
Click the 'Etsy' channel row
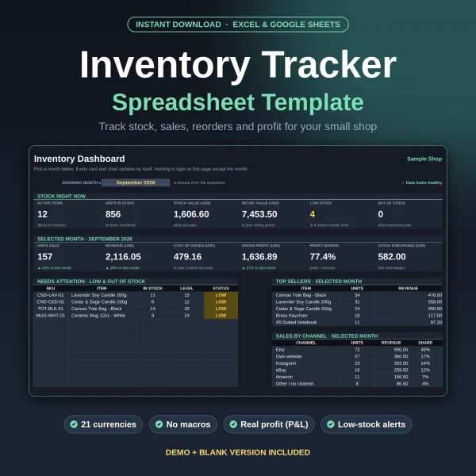[x=357, y=350]
